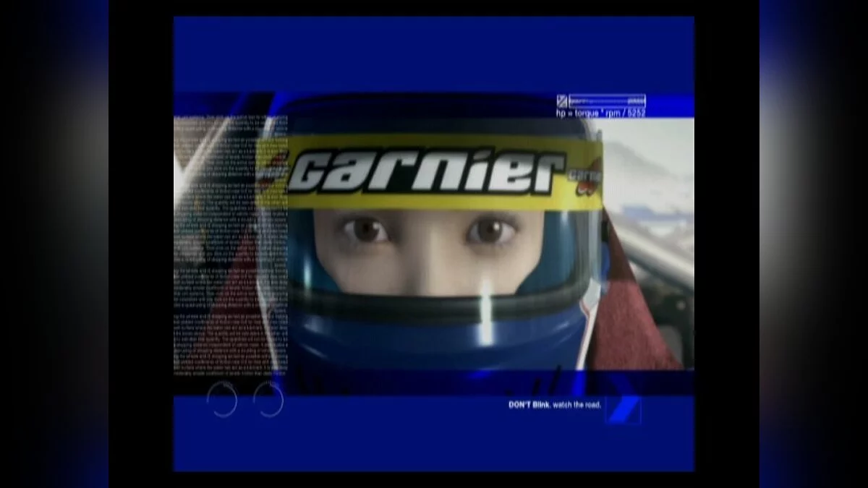Click the left circular gauge outline
Screen dimensions: 868x488
pyautogui.click(x=221, y=400)
